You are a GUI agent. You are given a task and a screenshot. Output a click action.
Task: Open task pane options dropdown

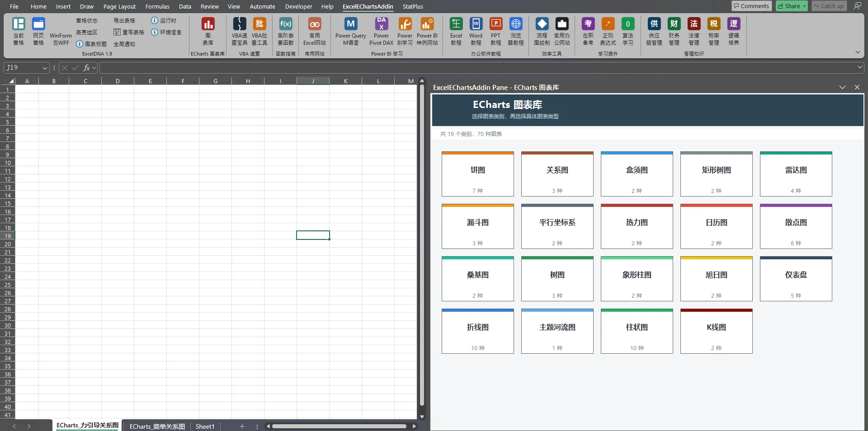tap(842, 87)
